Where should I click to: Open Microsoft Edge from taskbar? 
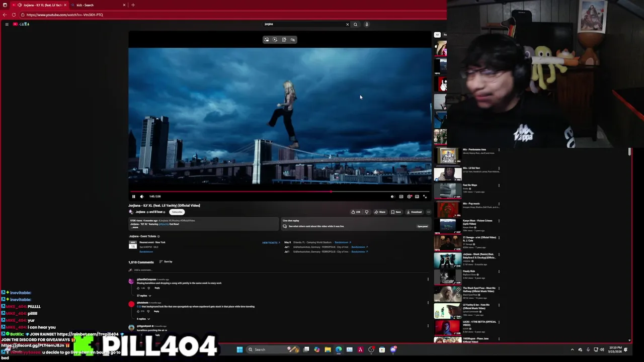click(339, 349)
